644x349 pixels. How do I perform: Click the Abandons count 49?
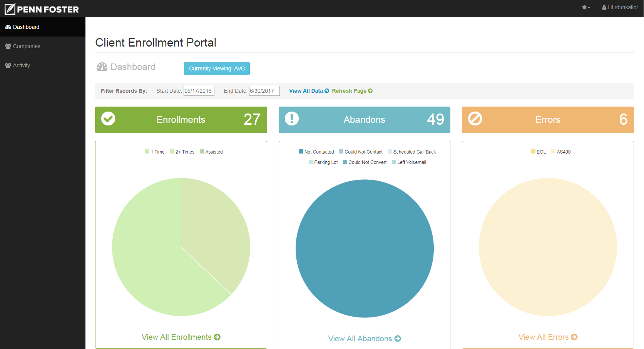(x=435, y=119)
